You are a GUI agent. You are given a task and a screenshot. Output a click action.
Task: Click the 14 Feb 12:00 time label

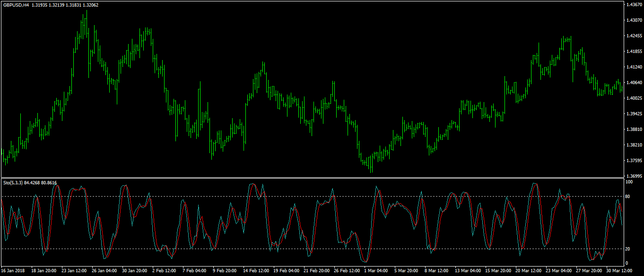point(257,271)
